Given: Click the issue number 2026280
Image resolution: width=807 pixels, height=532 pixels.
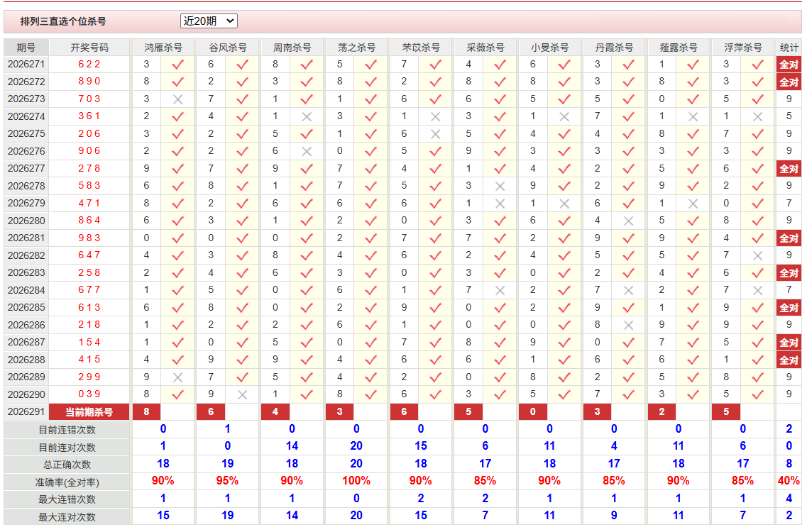Looking at the screenshot, I should coord(26,221).
